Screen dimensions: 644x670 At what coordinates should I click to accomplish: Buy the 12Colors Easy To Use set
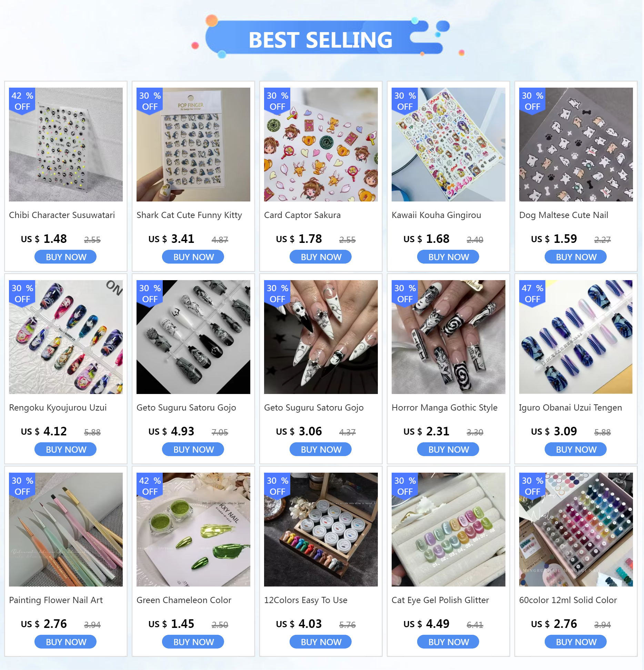pos(321,642)
